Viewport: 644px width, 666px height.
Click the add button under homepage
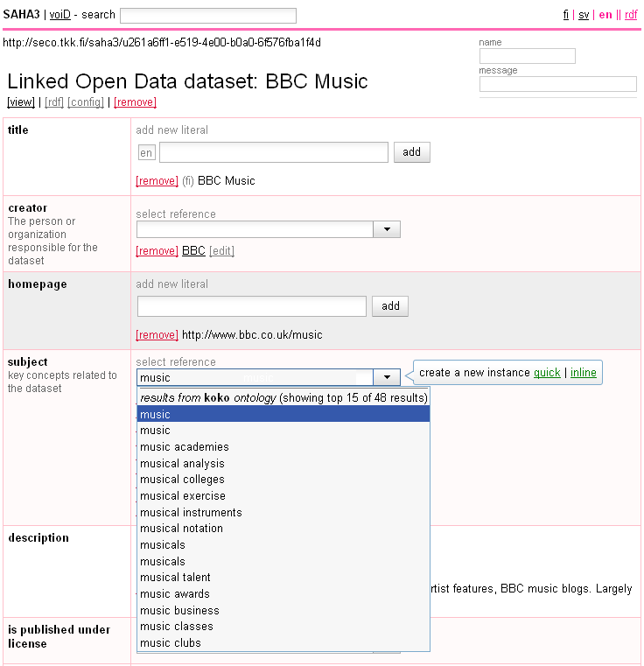click(x=390, y=306)
